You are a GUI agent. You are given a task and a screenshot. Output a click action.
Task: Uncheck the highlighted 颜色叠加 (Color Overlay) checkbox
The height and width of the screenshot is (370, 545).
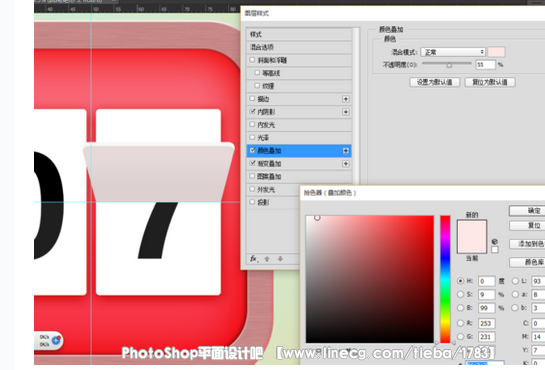(x=252, y=150)
